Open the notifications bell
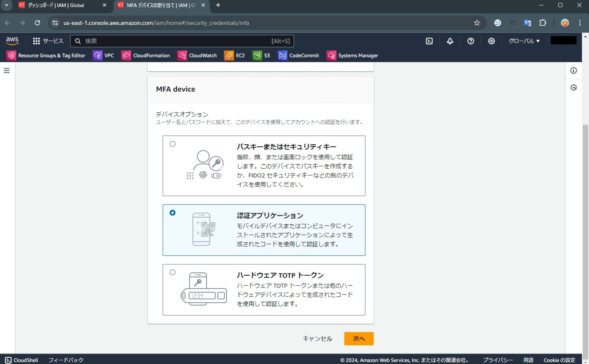The image size is (589, 364). pyautogui.click(x=450, y=41)
